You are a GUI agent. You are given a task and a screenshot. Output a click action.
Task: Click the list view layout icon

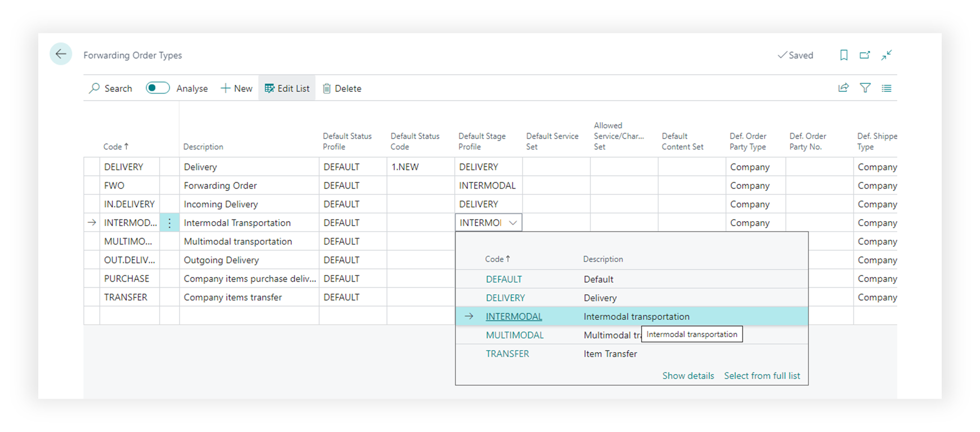[886, 88]
